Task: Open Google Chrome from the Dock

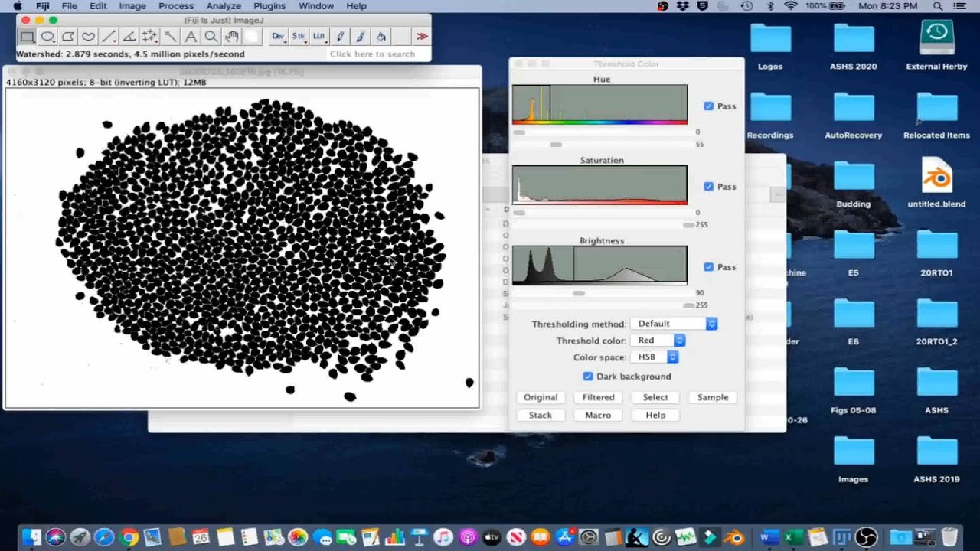Action: (x=129, y=537)
